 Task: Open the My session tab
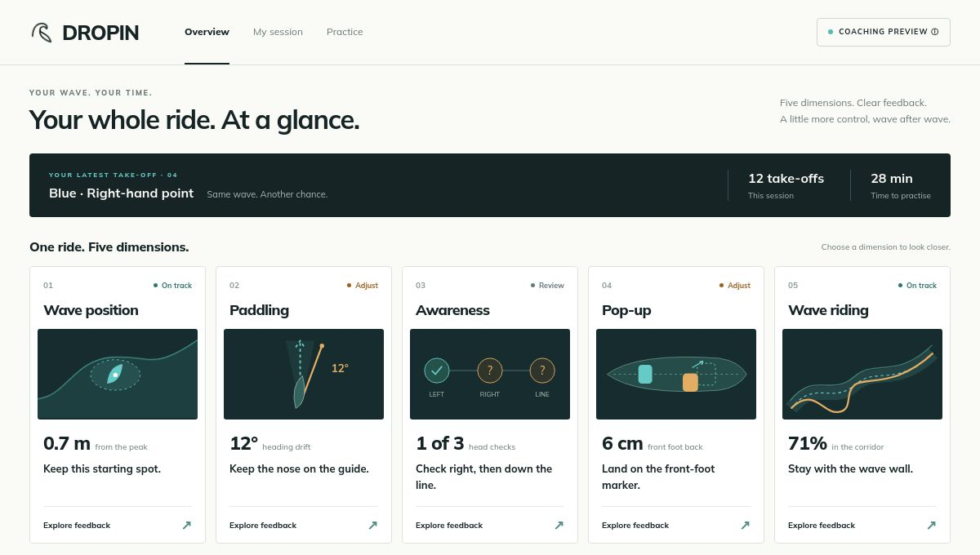(x=278, y=32)
